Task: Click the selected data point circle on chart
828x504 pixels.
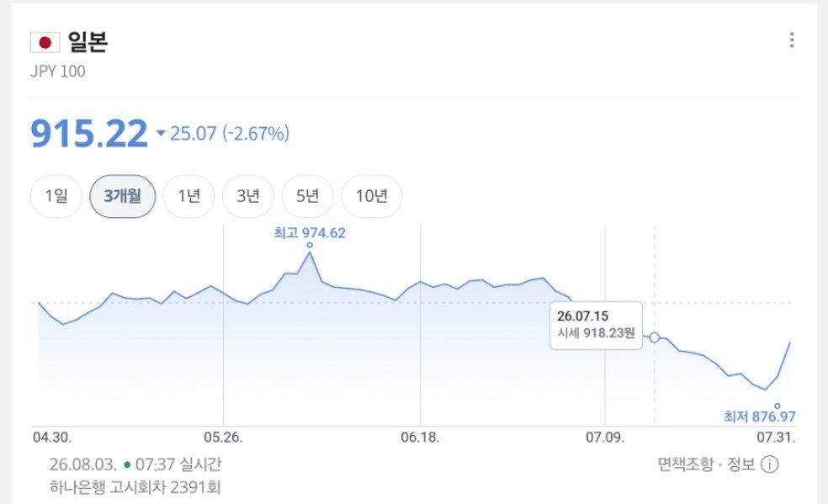Action: tap(655, 337)
